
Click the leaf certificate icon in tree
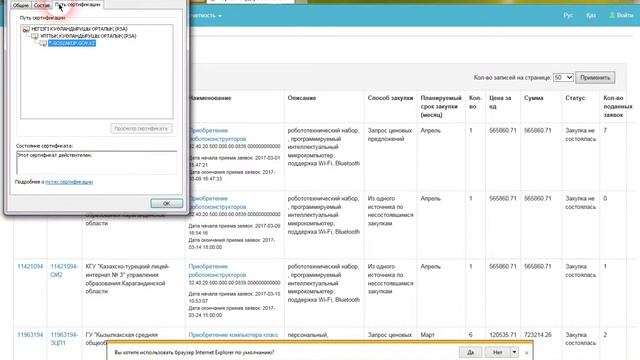tap(43, 43)
